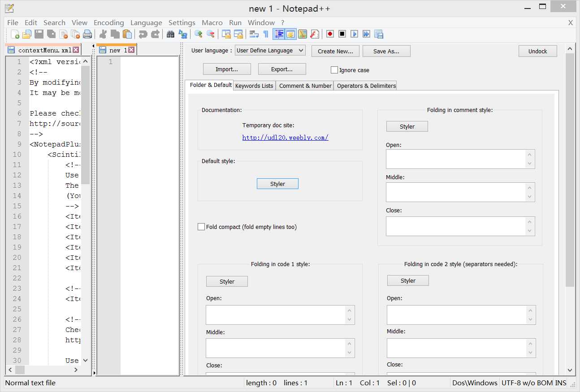
Task: Click contextMenu.xml editor horizontal scroll right arrow
Action: [x=76, y=370]
